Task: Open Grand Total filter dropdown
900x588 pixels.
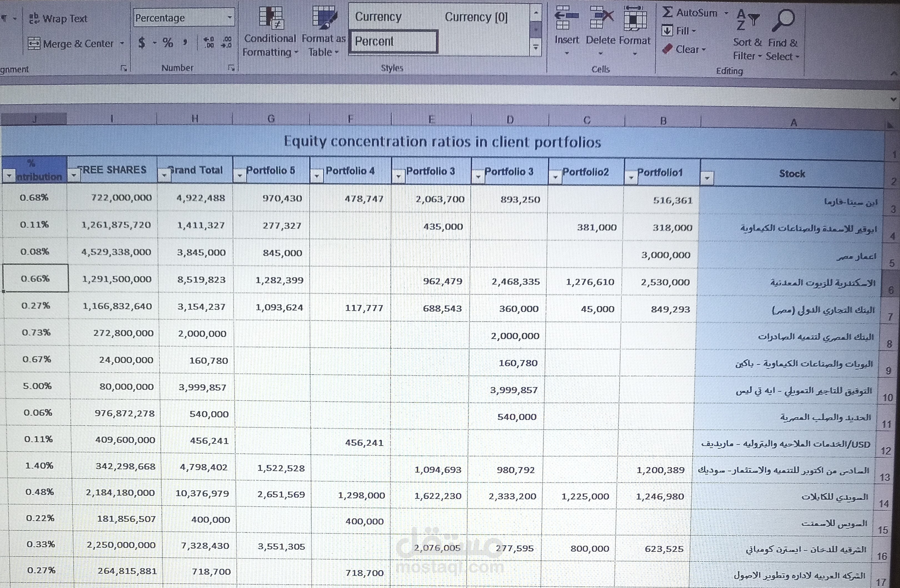Action: coord(164,175)
